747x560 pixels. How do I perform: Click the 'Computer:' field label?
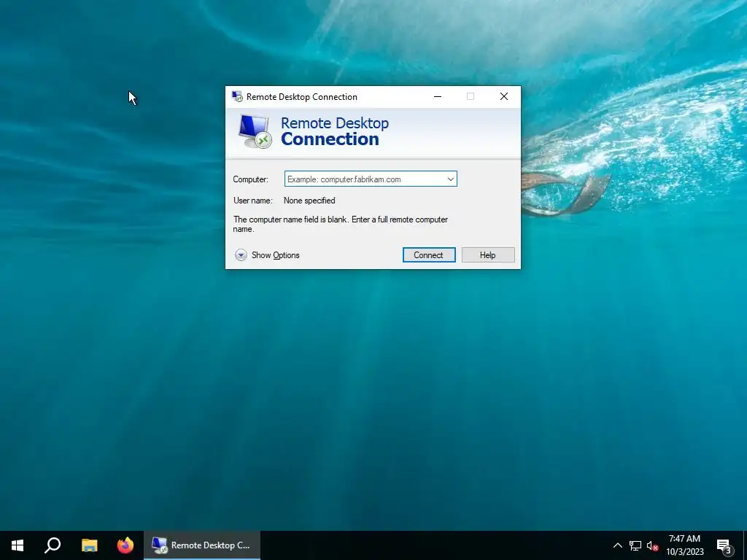coord(251,179)
